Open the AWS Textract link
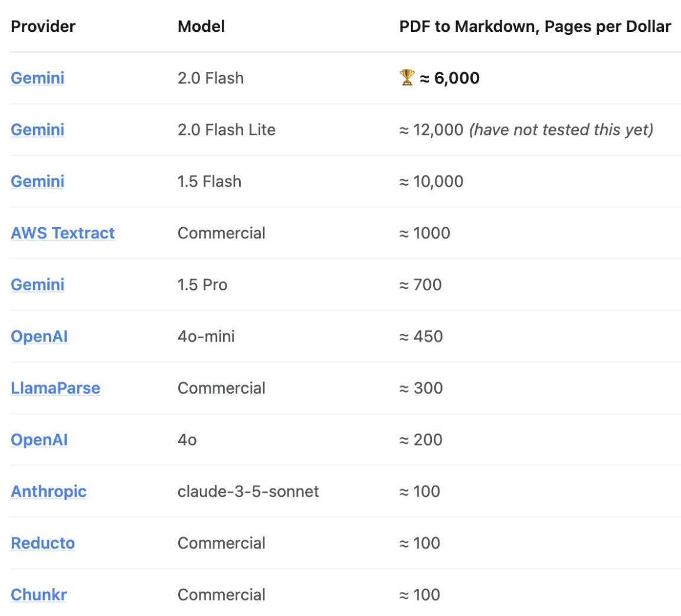 (x=63, y=233)
